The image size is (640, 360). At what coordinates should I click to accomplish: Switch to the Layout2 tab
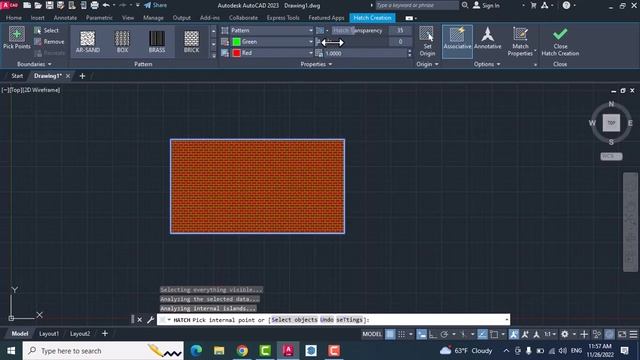[80, 333]
